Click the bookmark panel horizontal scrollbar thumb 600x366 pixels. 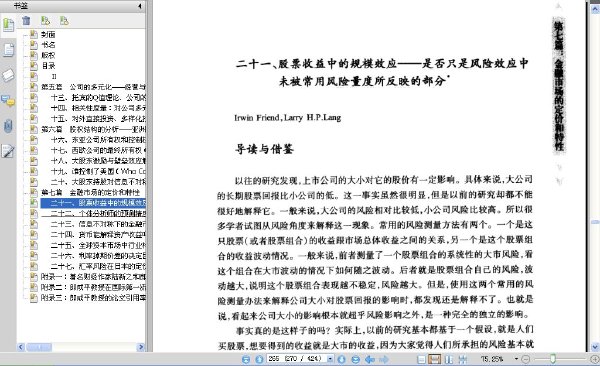[x=38, y=347]
